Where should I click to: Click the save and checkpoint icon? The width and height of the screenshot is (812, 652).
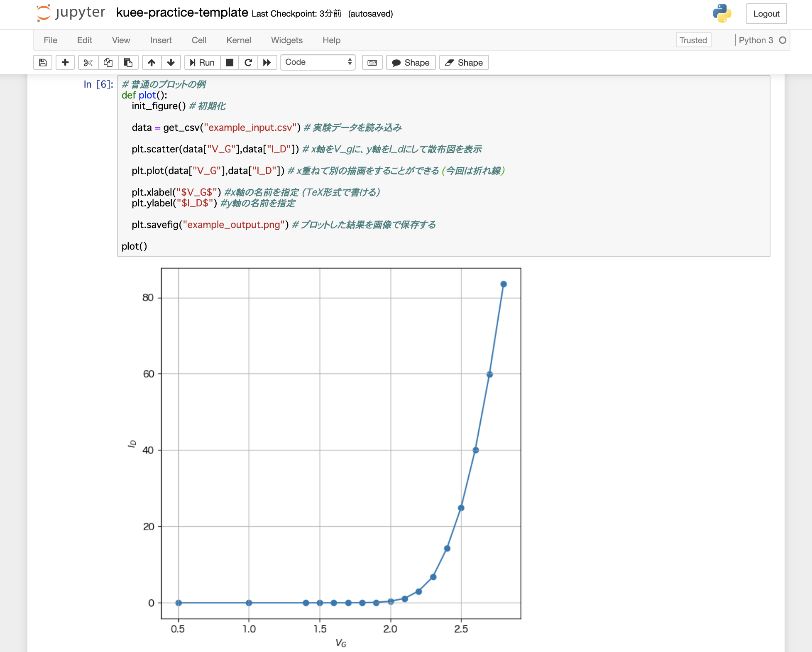[x=43, y=62]
